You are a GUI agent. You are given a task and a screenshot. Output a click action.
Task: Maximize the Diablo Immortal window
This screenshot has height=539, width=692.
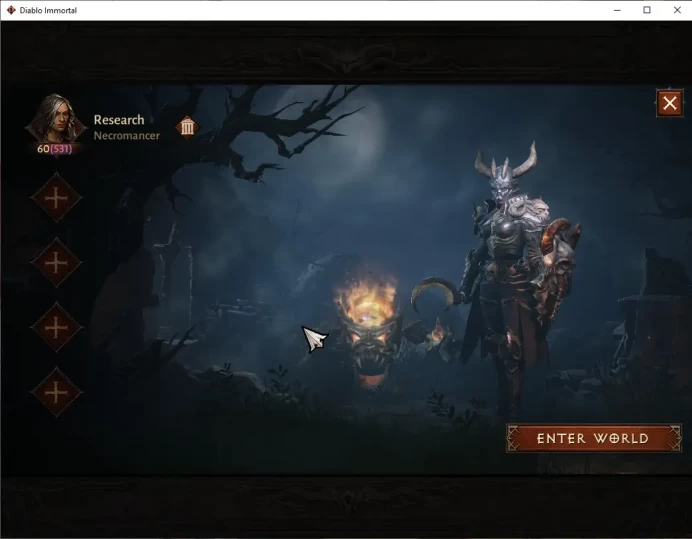click(x=647, y=10)
